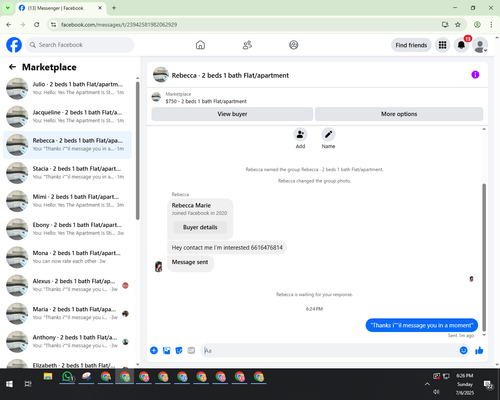Viewport: 500px width, 400px height.
Task: Open WhatsApp from the taskbar
Action: 67,377
